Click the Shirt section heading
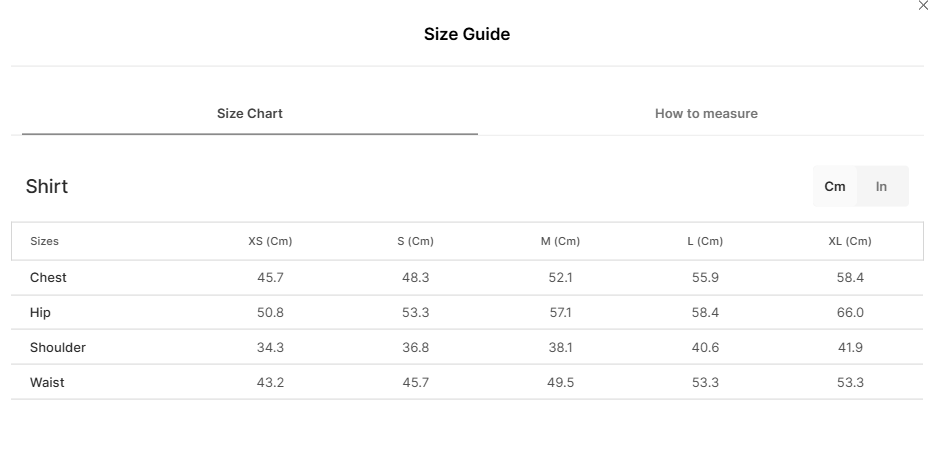 tap(47, 187)
